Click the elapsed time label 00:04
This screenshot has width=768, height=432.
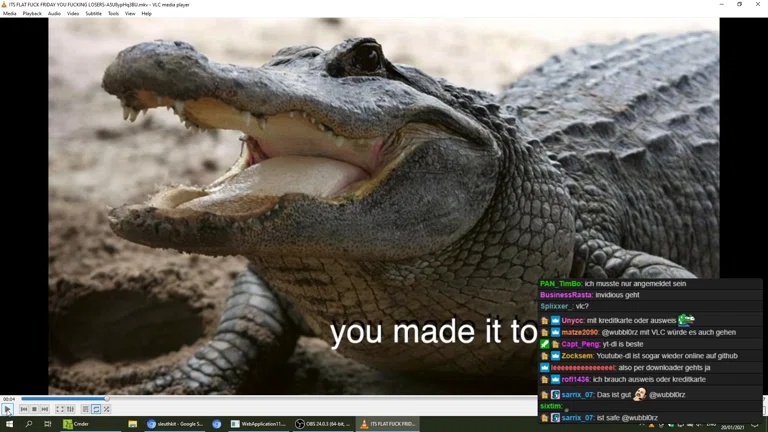click(x=9, y=399)
